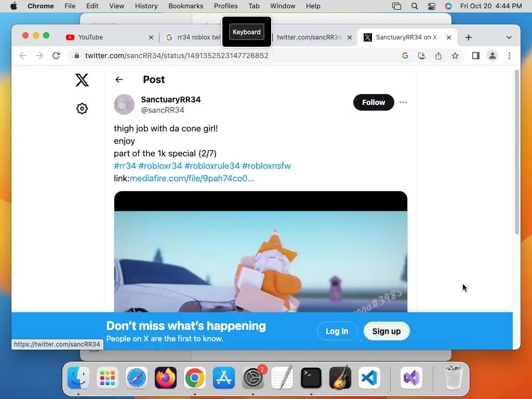The height and width of the screenshot is (399, 532).
Task: Show the date and time notification panel
Action: [x=491, y=6]
